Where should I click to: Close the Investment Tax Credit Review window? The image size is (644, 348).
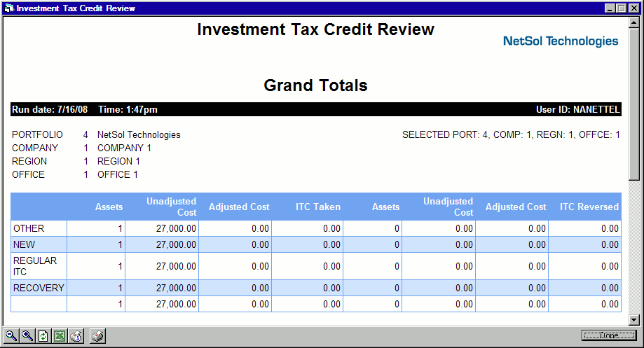click(x=634, y=8)
